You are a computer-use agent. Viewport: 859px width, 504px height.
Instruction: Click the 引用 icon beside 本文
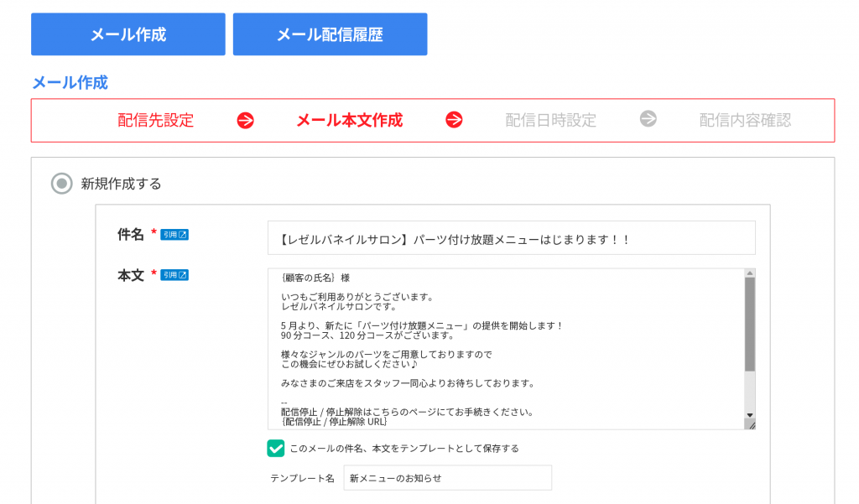click(174, 275)
